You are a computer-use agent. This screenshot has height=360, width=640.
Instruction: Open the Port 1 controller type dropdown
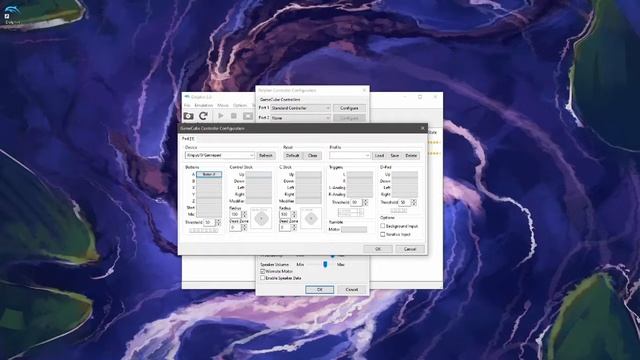coord(300,108)
